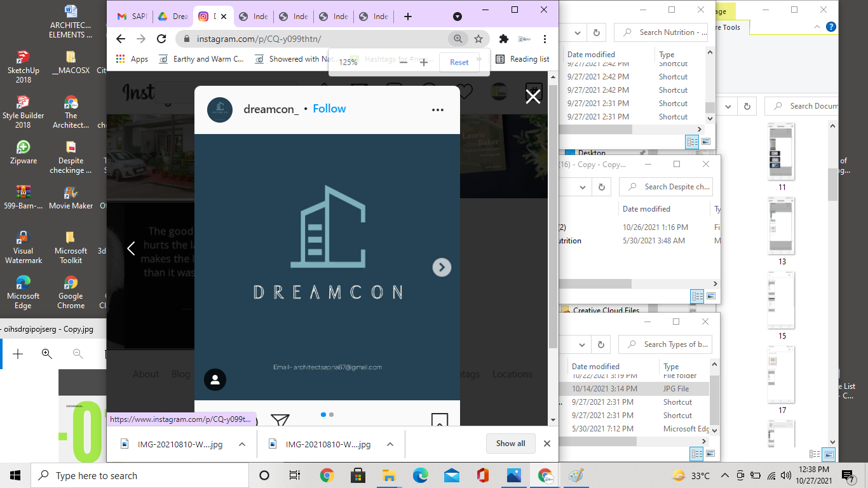Open the dreamcon_ profile username
868x488 pixels.
point(271,109)
